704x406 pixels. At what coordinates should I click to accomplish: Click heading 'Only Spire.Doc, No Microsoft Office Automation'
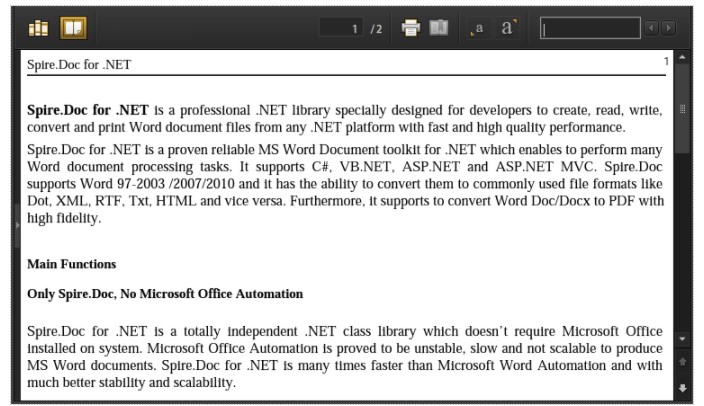pyautogui.click(x=165, y=294)
